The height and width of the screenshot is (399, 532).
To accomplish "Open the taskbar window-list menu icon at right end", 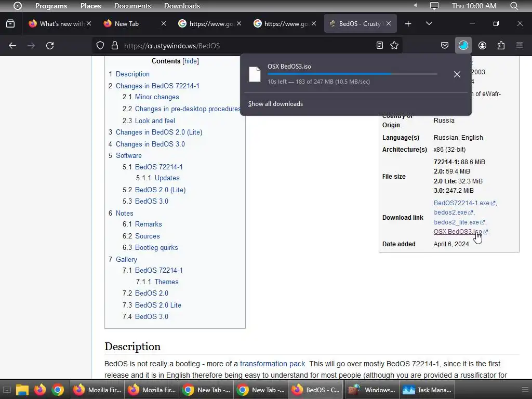I will (525, 390).
